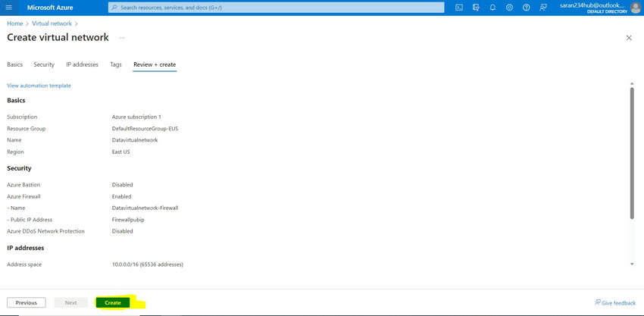The height and width of the screenshot is (316, 644).
Task: Click the 'Basics' section heading
Action: pos(16,100)
